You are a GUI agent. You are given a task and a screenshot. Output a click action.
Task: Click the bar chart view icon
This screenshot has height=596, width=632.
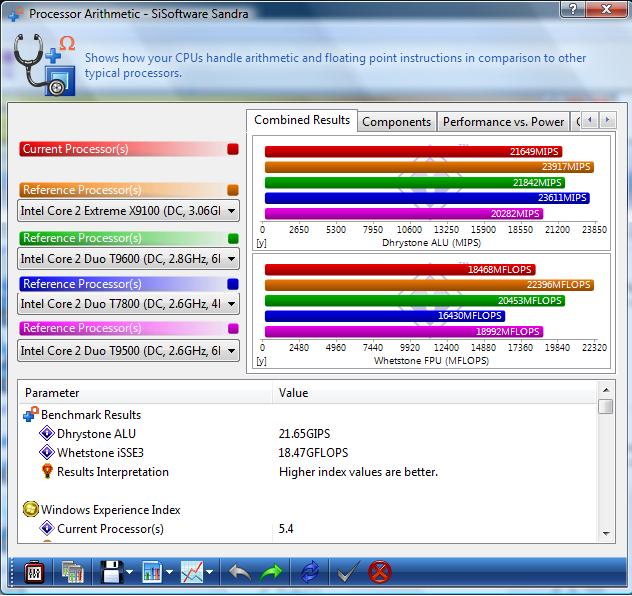[x=152, y=572]
